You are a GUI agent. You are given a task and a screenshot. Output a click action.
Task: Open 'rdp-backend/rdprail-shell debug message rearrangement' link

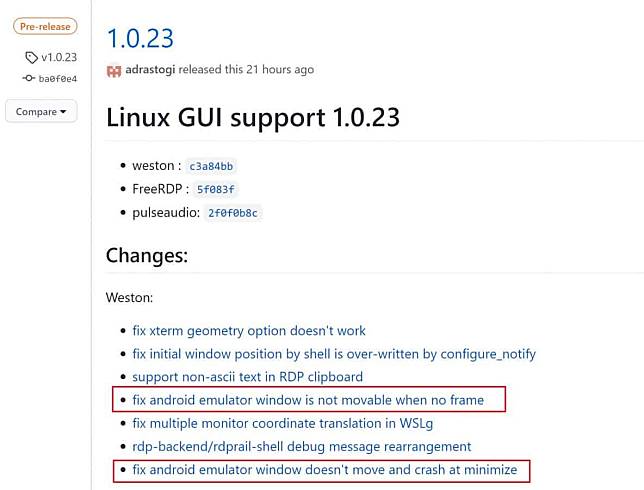point(301,446)
